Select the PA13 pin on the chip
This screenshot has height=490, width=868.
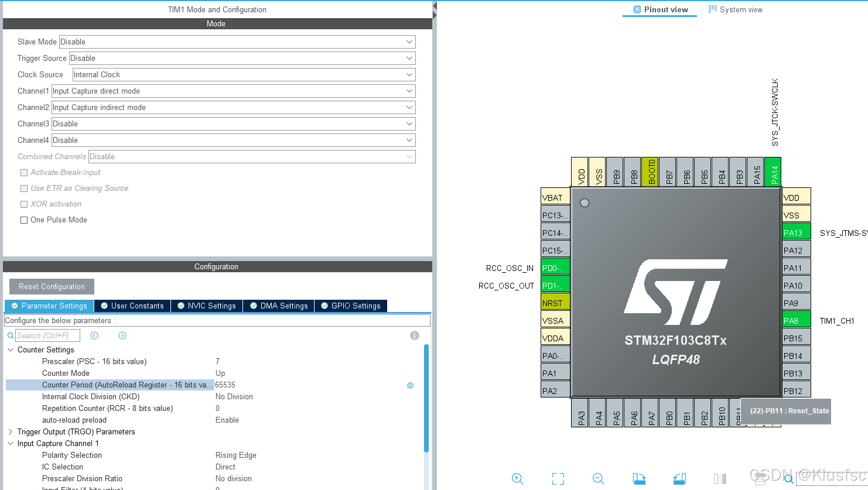pos(796,232)
